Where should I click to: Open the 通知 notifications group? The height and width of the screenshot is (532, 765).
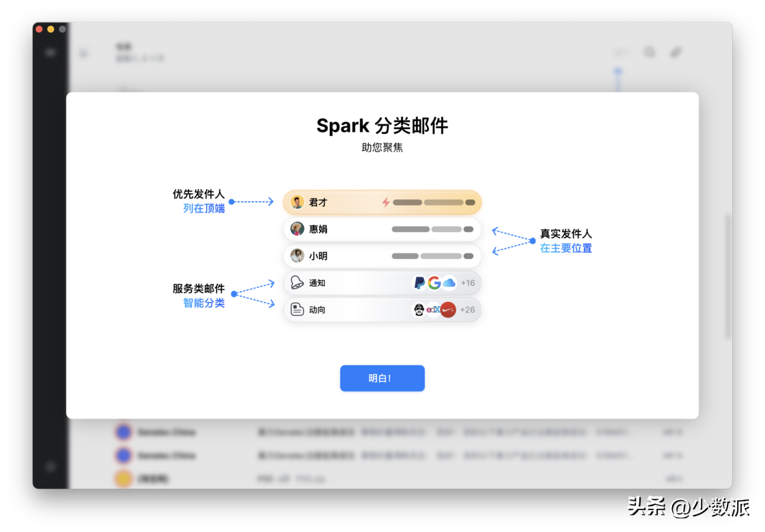coord(382,283)
